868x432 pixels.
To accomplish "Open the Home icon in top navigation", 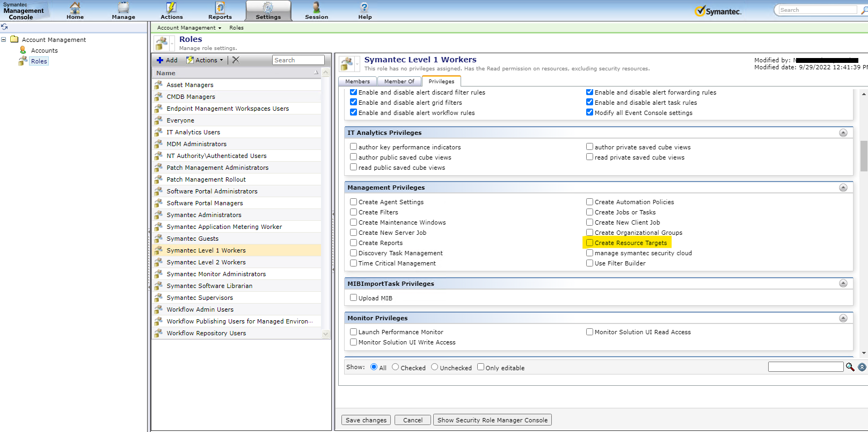I will (75, 10).
